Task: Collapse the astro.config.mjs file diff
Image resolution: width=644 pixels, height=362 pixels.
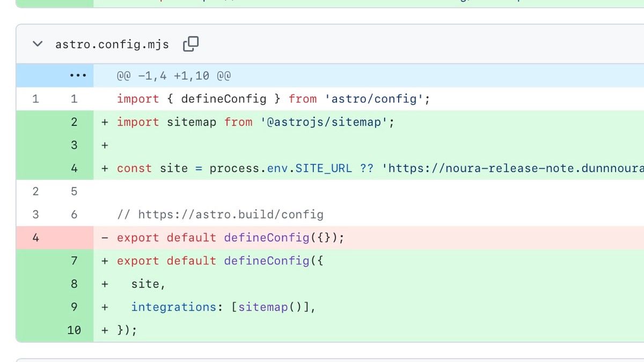Action: pyautogui.click(x=37, y=44)
